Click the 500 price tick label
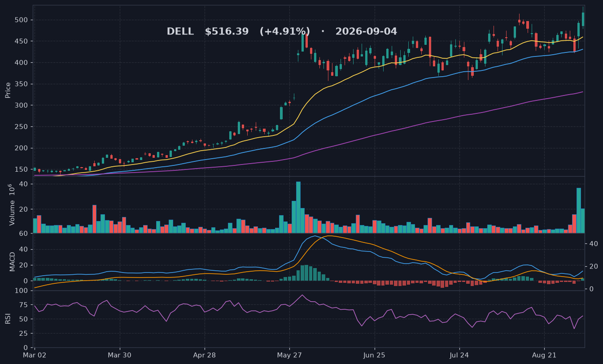 pos(22,20)
